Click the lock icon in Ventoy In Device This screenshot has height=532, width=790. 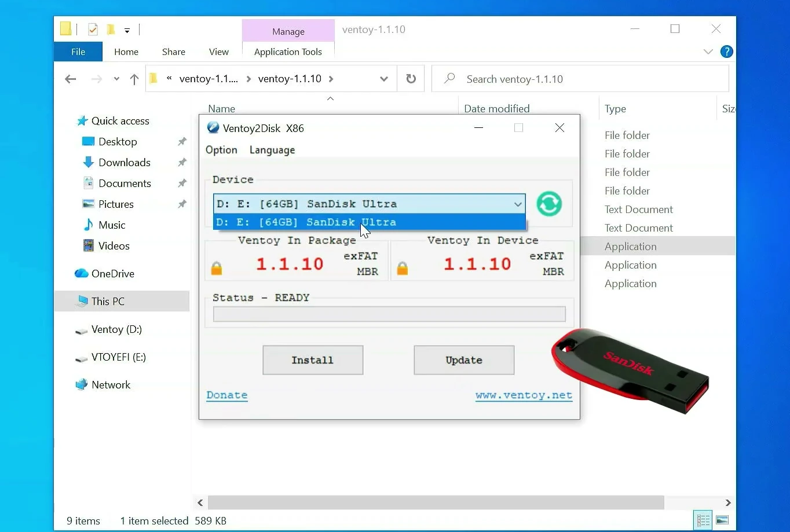tap(403, 268)
